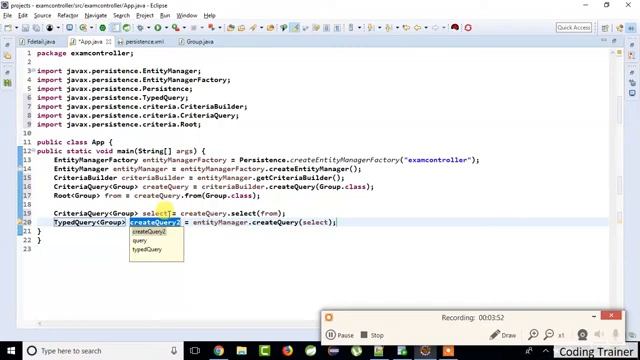Image resolution: width=640 pixels, height=360 pixels.
Task: Open the Source menu
Action: pos(42,16)
